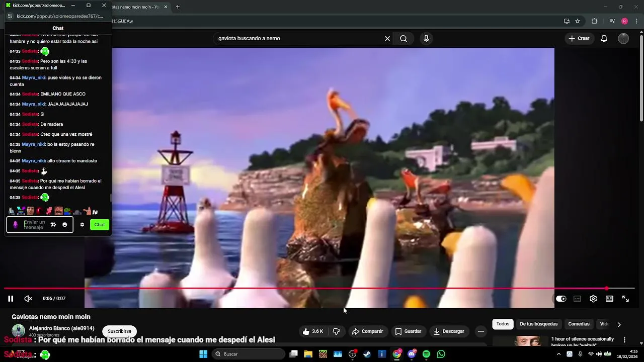This screenshot has width=644, height=362.
Task: Like the video with 3.6 K
Action: tap(313, 331)
